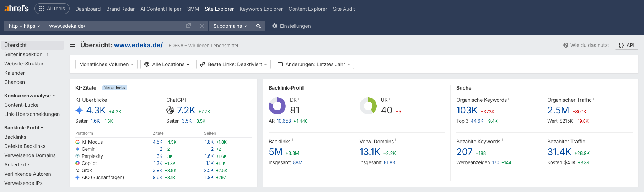
Task: Click the KI-Überblicke sparkle icon
Action: 79,110
